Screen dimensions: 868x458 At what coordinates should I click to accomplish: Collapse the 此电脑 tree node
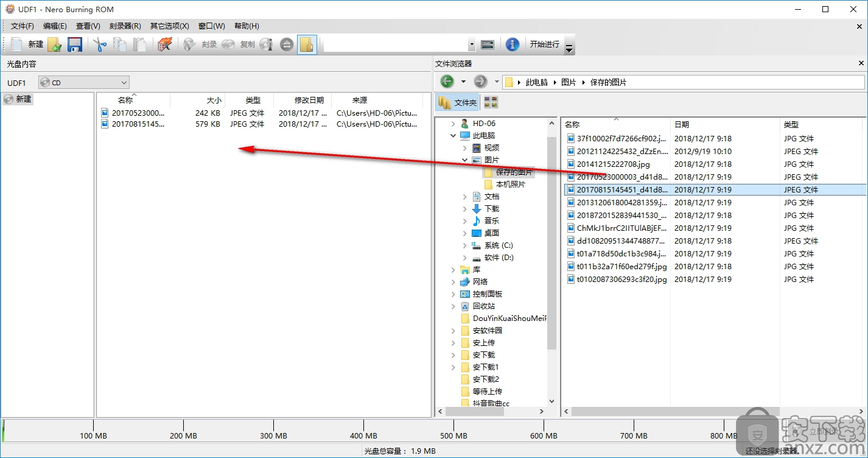453,135
